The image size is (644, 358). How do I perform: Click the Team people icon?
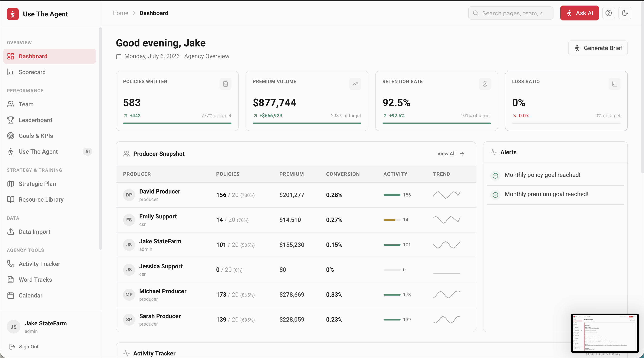tap(10, 104)
